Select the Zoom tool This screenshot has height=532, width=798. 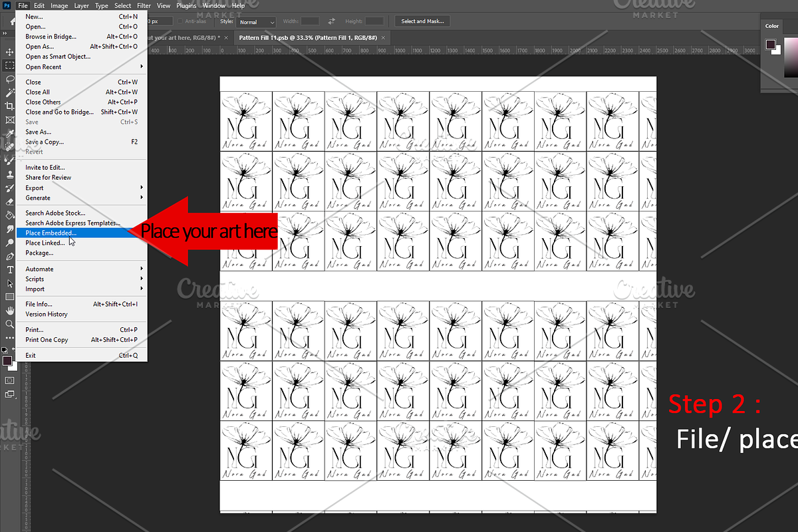coord(9,325)
